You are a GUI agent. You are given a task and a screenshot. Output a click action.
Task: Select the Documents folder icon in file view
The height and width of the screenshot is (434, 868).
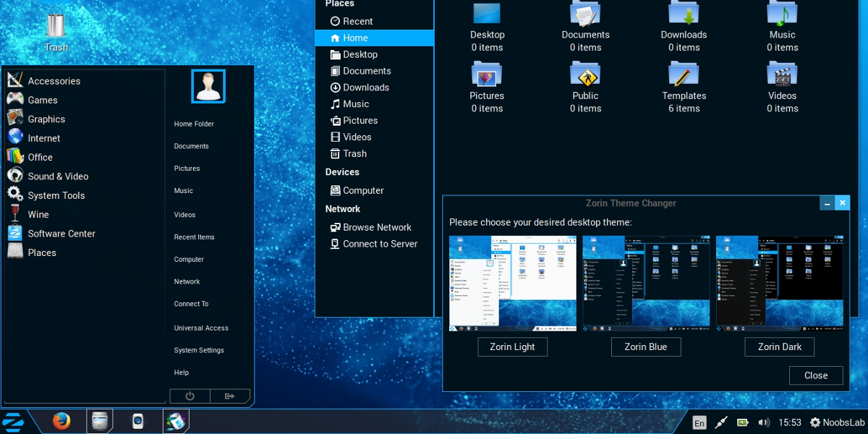586,14
